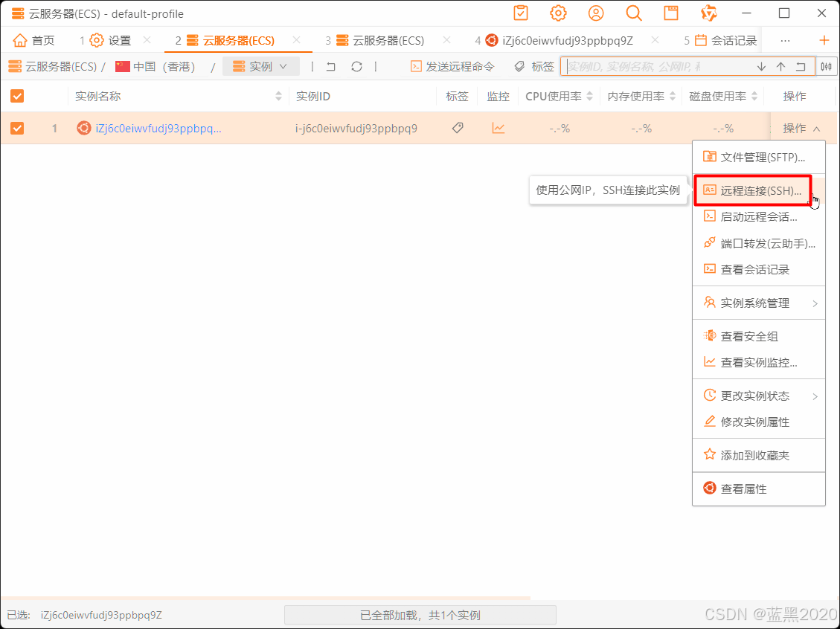Click the 云服务器(ECS) breadcrumb
Image resolution: width=840 pixels, height=629 pixels.
click(x=53, y=66)
